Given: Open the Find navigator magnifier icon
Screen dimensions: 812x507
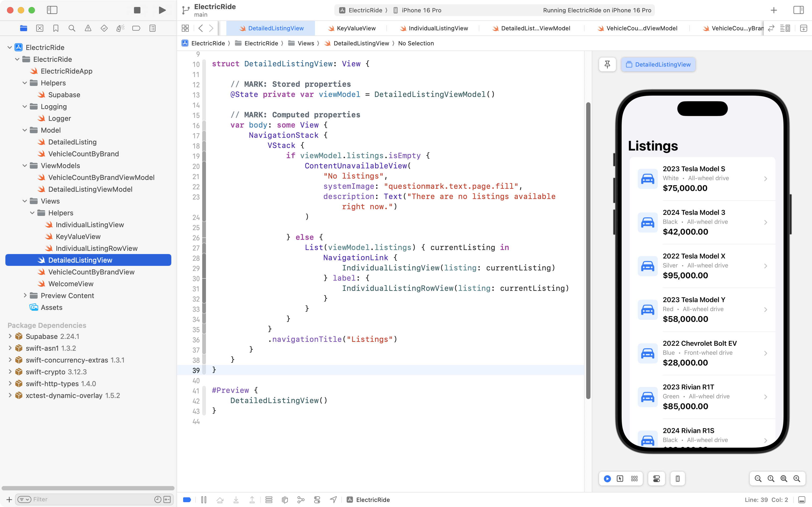Looking at the screenshot, I should coord(72,28).
